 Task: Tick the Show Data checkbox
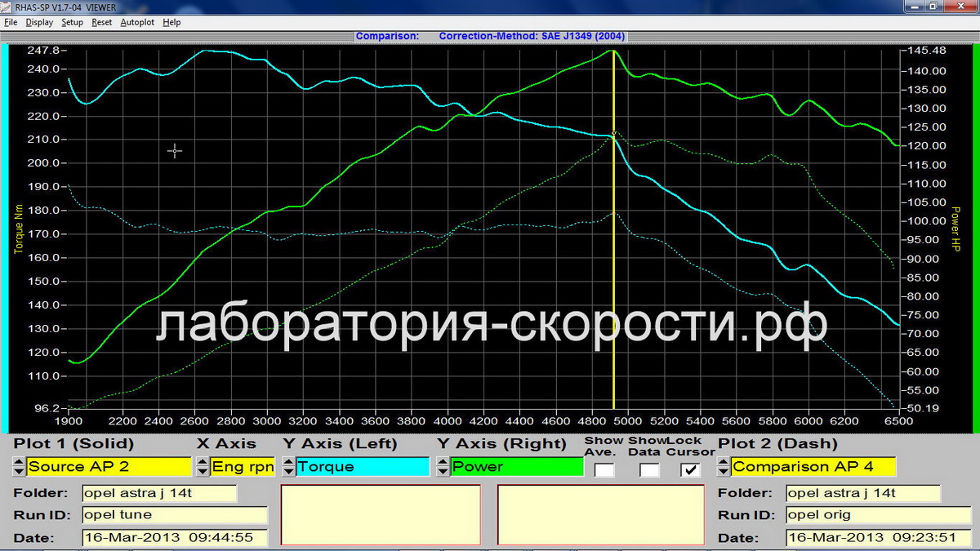(649, 469)
